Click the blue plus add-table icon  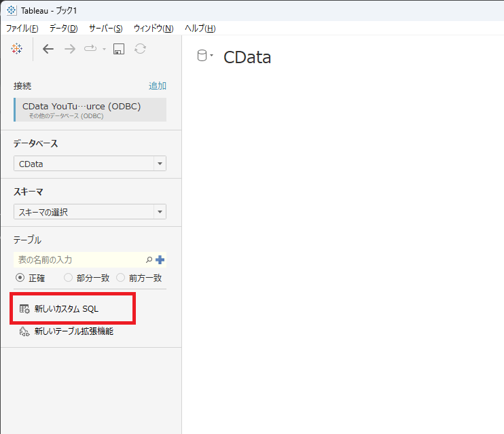[160, 259]
